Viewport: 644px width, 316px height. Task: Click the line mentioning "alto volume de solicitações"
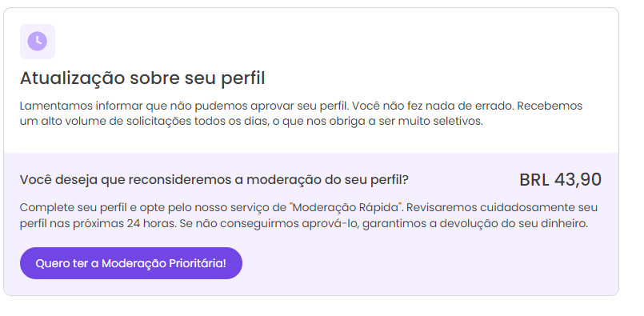pos(251,122)
